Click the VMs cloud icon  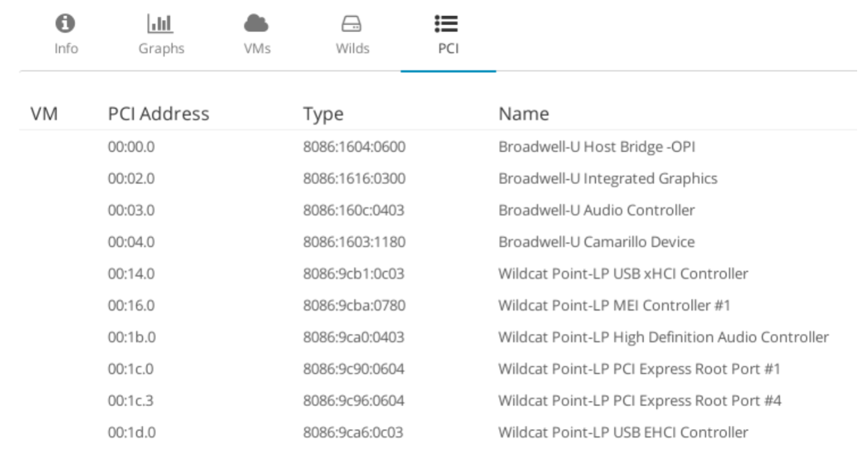pos(256,24)
